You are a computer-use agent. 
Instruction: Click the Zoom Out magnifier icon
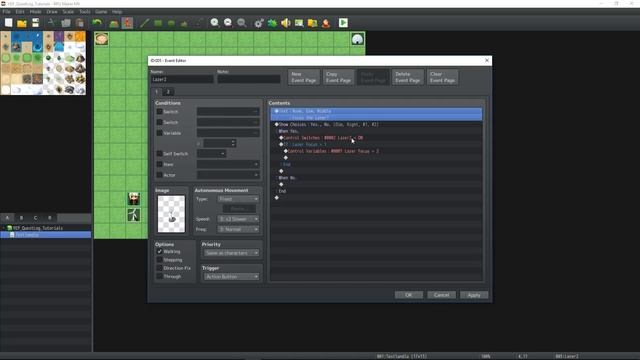tap(228, 23)
